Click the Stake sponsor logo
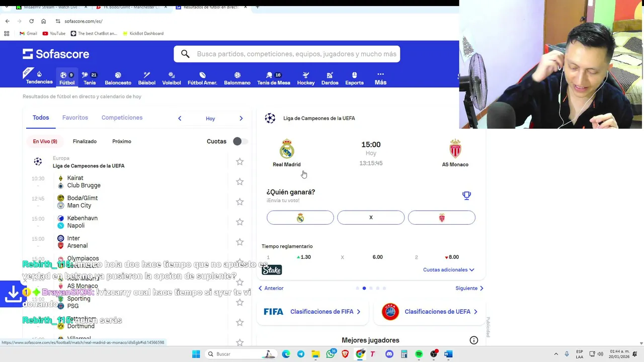 (272, 270)
